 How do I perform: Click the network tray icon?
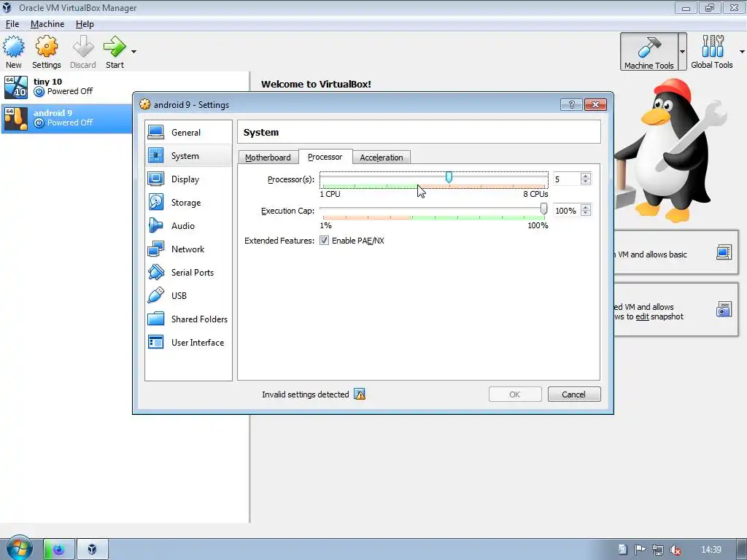point(658,550)
